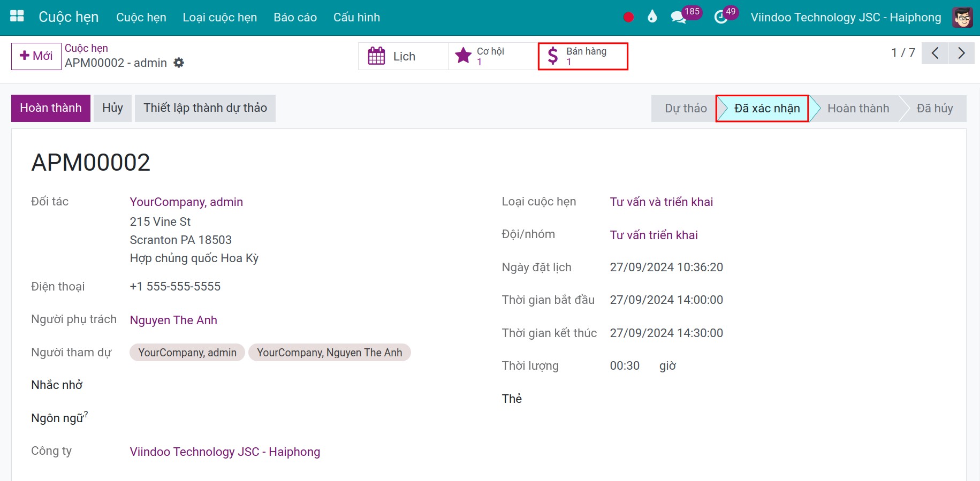Image resolution: width=980 pixels, height=481 pixels.
Task: Select Đã xác nhận status stage
Action: [x=766, y=109]
